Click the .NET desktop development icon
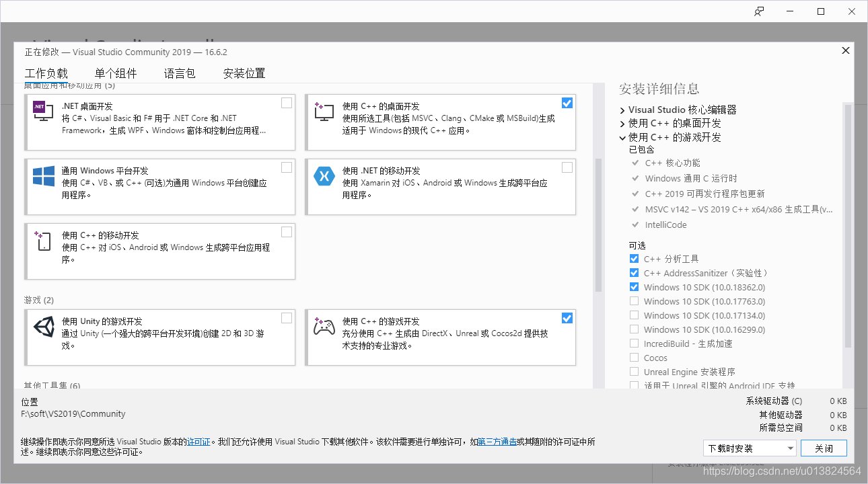The image size is (868, 484). [x=43, y=111]
